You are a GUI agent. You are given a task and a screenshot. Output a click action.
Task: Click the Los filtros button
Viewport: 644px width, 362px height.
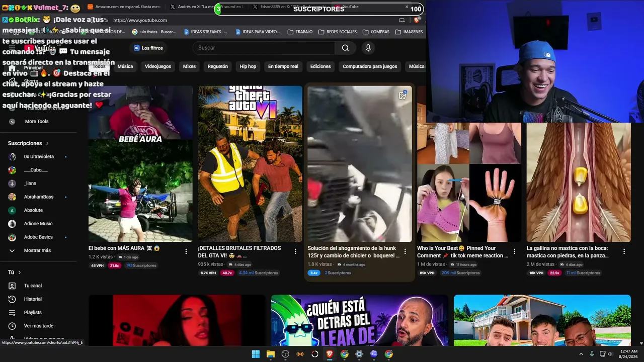[x=149, y=48]
